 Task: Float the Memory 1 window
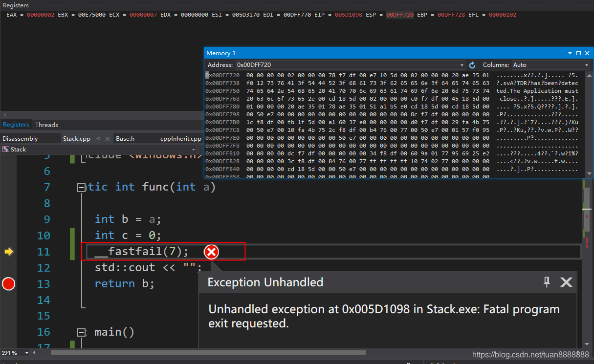tap(578, 53)
